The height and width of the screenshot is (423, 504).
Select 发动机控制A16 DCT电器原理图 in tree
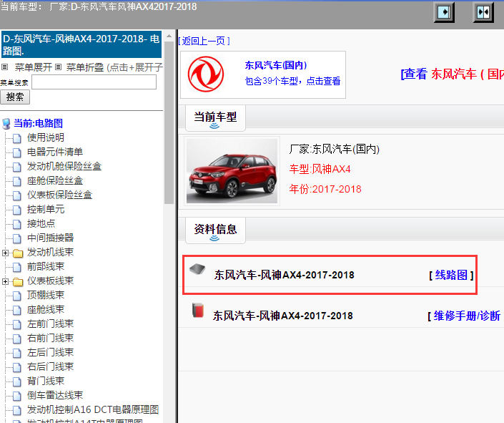[x=93, y=409]
